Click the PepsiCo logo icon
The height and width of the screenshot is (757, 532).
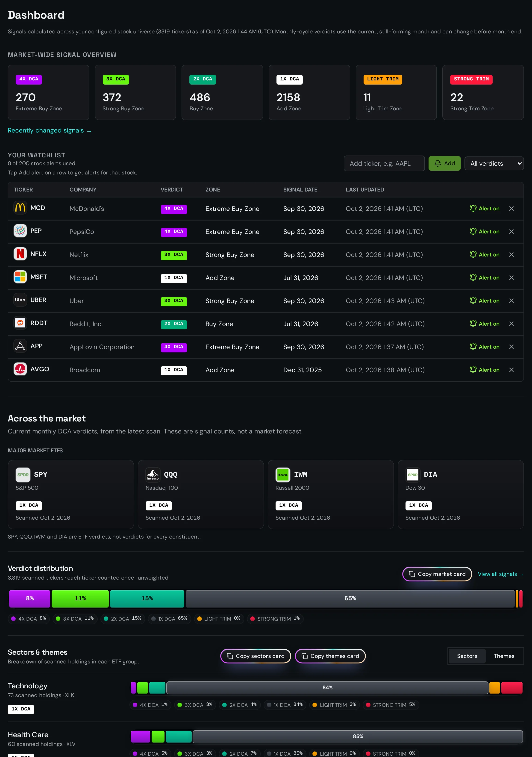pyautogui.click(x=20, y=231)
